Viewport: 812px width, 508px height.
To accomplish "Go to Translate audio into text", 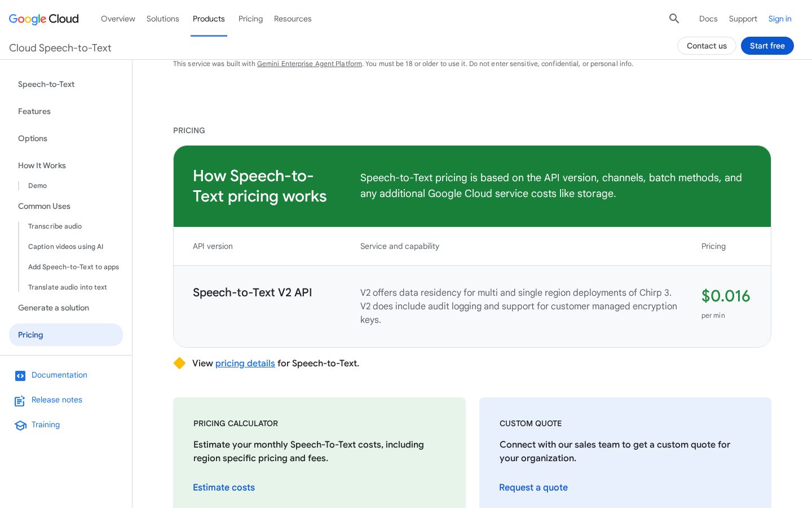I will [x=68, y=287].
